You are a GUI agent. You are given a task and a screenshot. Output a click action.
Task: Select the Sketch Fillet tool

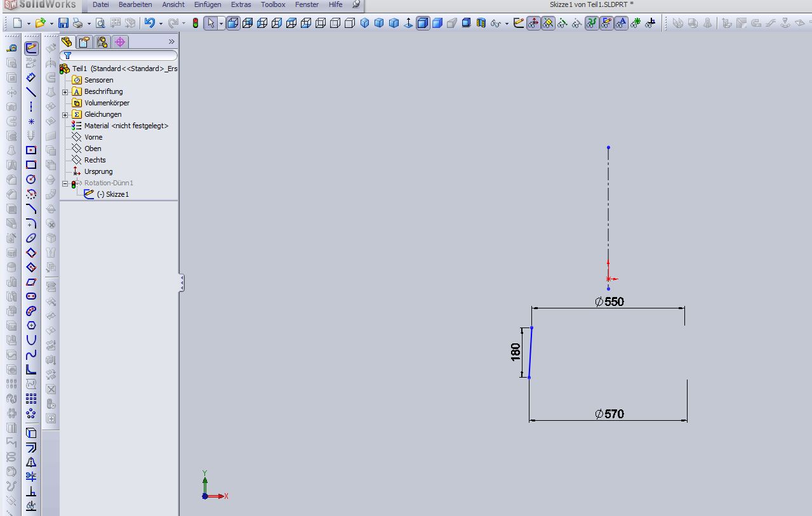click(31, 223)
